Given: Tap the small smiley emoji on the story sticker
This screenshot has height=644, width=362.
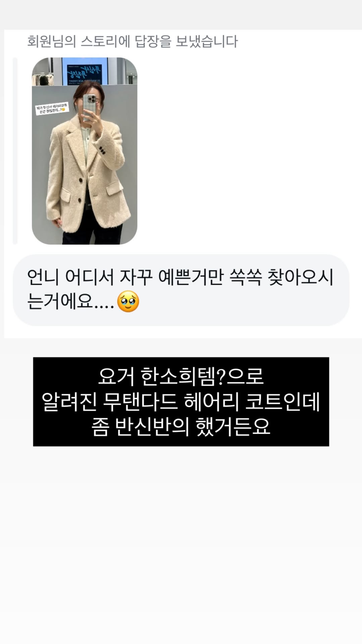Looking at the screenshot, I should (x=63, y=109).
